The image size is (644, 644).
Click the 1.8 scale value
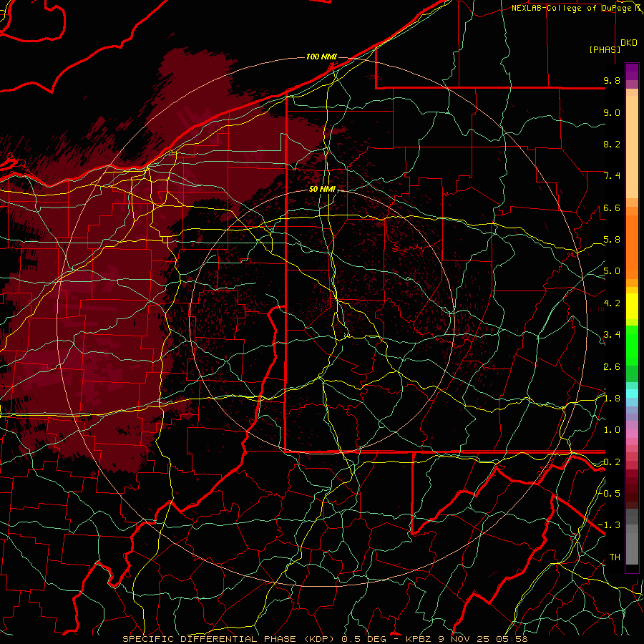[612, 399]
